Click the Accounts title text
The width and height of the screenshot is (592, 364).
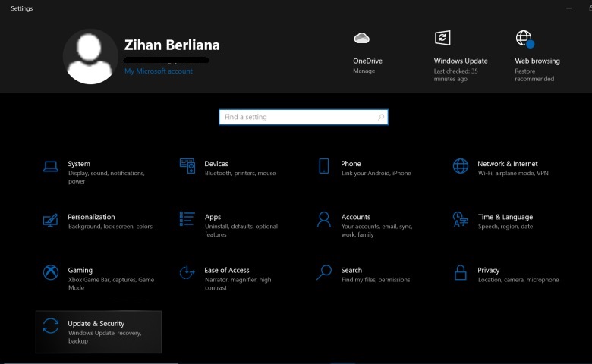[356, 217]
